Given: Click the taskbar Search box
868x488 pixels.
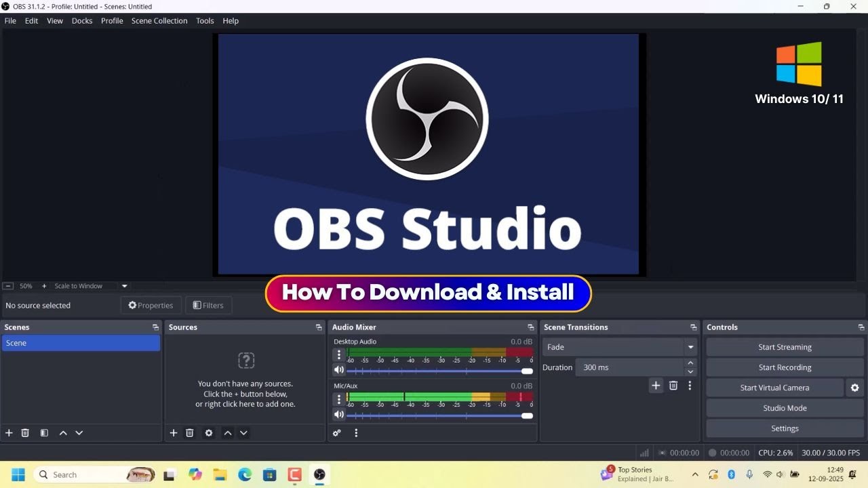Looking at the screenshot, I should (94, 474).
